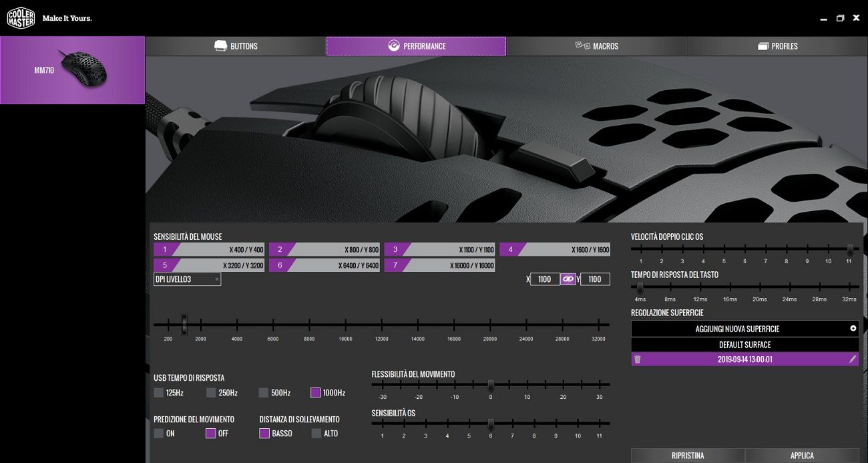The height and width of the screenshot is (463, 868).
Task: Click the Cooler Master logo
Action: point(21,18)
